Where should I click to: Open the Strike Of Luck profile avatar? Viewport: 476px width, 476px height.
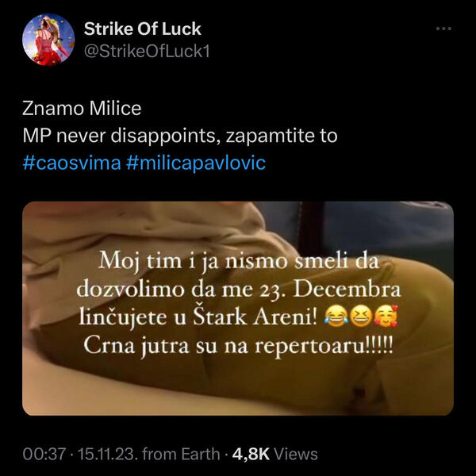pyautogui.click(x=48, y=40)
